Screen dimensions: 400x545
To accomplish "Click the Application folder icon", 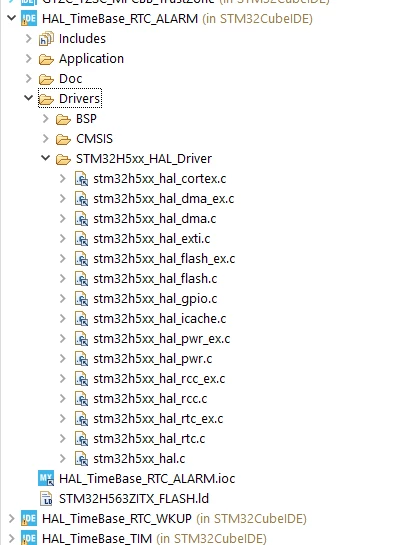I will [x=46, y=59].
